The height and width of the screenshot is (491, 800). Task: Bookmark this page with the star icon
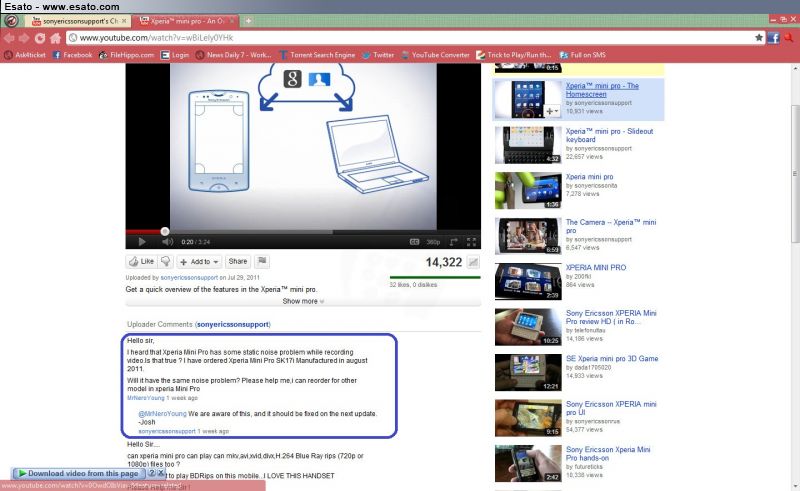759,37
